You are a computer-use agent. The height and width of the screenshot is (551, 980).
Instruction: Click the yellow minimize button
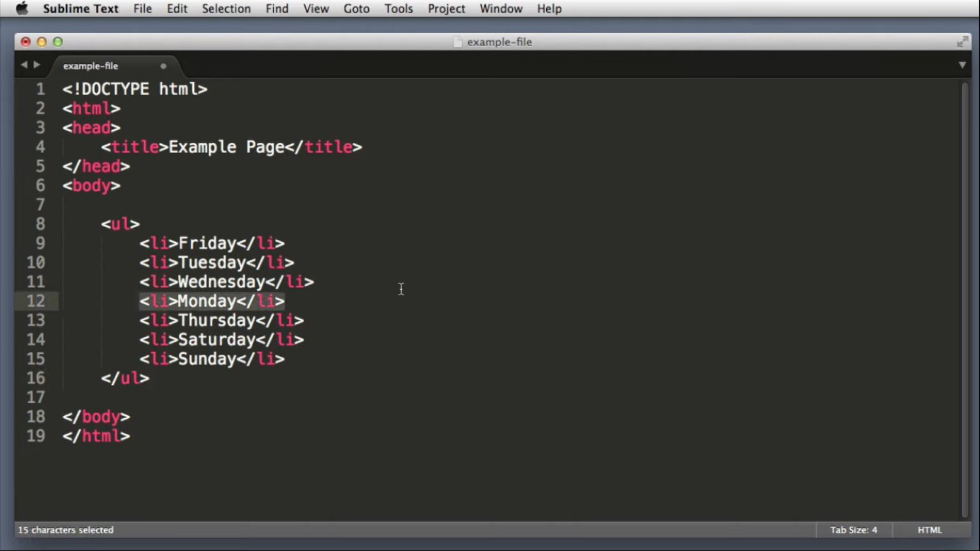[41, 41]
